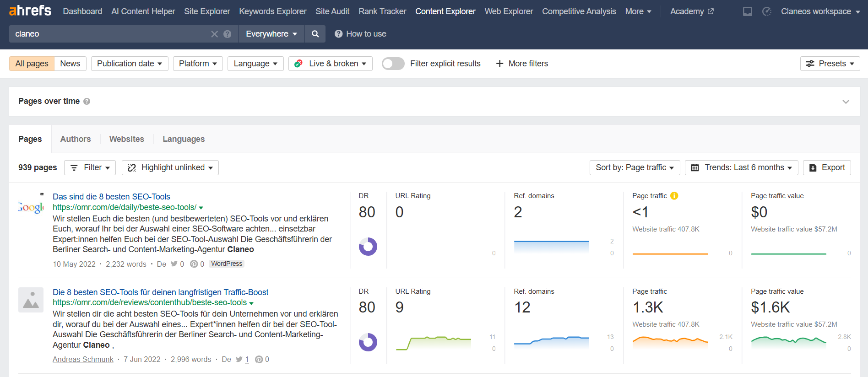This screenshot has height=377, width=868.
Task: Click Page traffic warning info icon
Action: (x=674, y=196)
